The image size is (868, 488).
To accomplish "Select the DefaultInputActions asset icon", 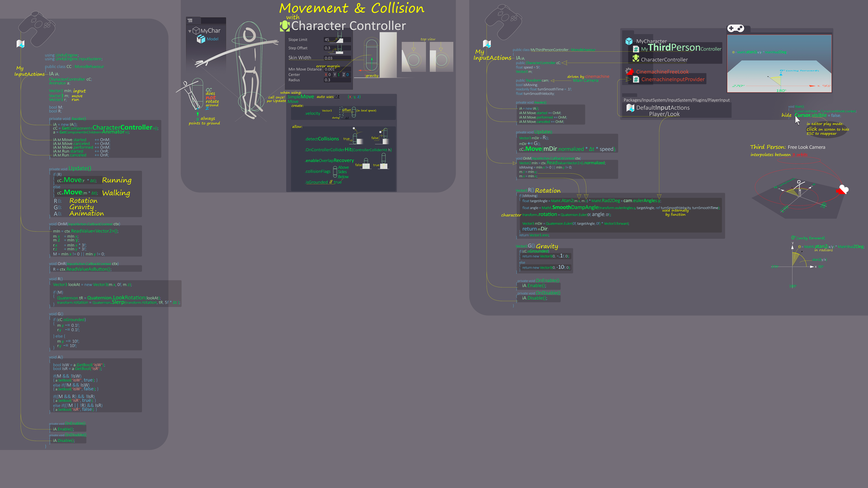I will coord(630,108).
